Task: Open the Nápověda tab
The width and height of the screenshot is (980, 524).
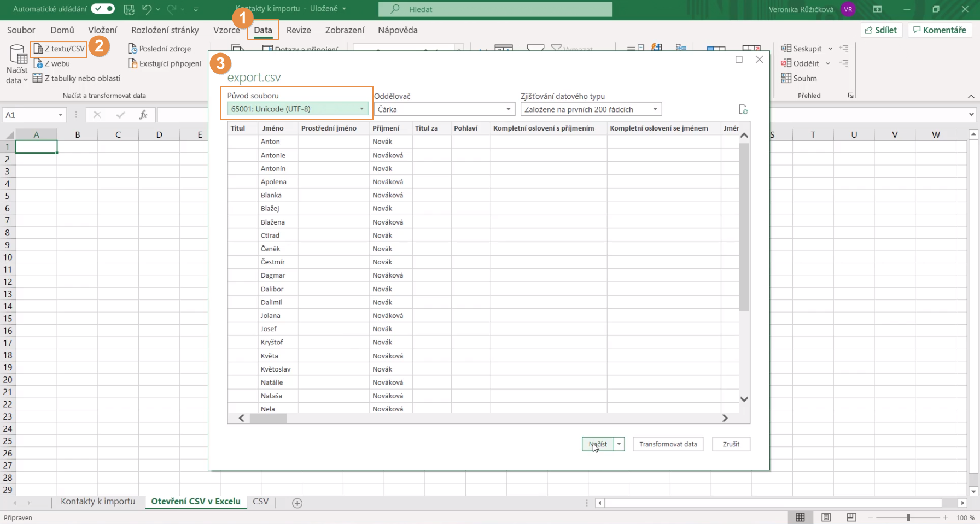Action: tap(398, 30)
